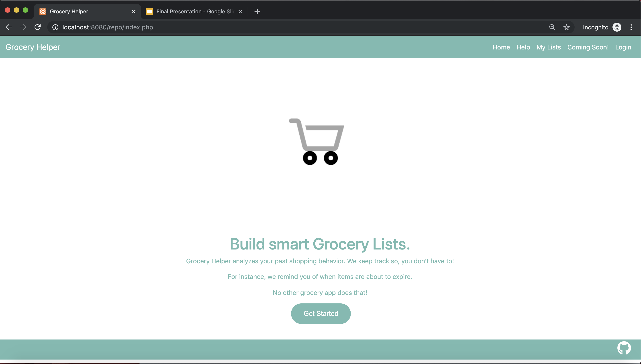Close the Grocery Helper tab
641x364 pixels.
pyautogui.click(x=134, y=12)
